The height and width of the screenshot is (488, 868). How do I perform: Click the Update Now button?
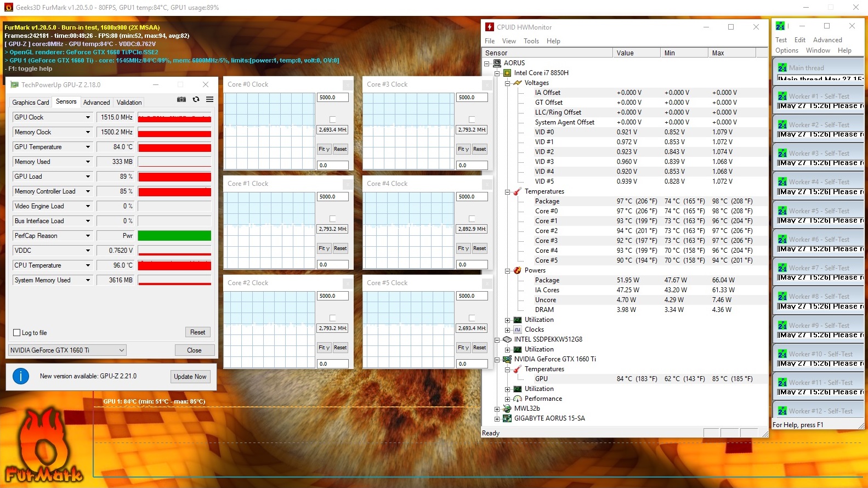tap(190, 377)
